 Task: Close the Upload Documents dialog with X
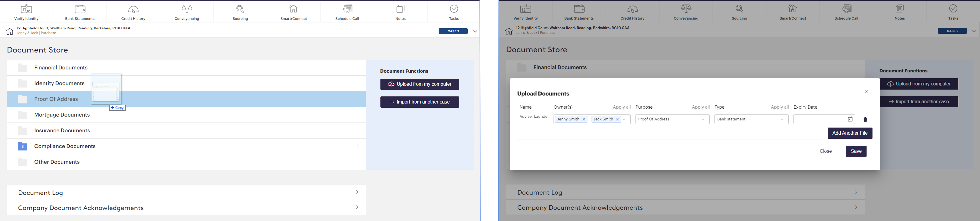(x=866, y=92)
